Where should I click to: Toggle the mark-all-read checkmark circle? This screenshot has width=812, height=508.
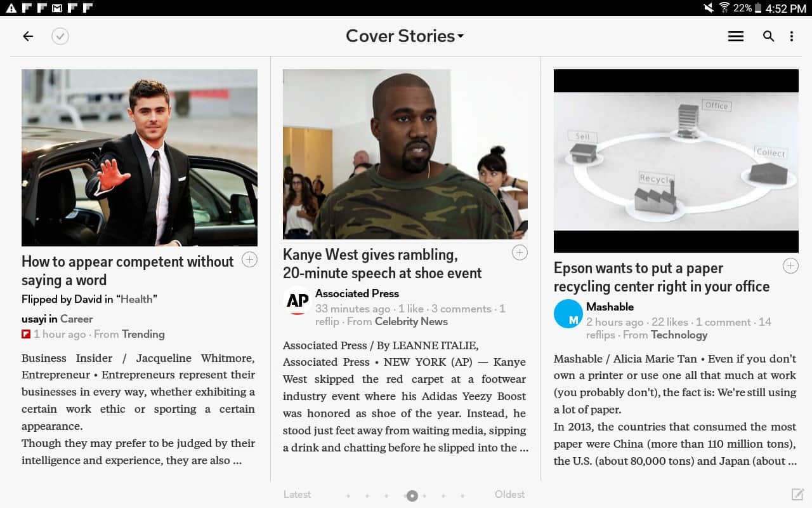coord(60,36)
